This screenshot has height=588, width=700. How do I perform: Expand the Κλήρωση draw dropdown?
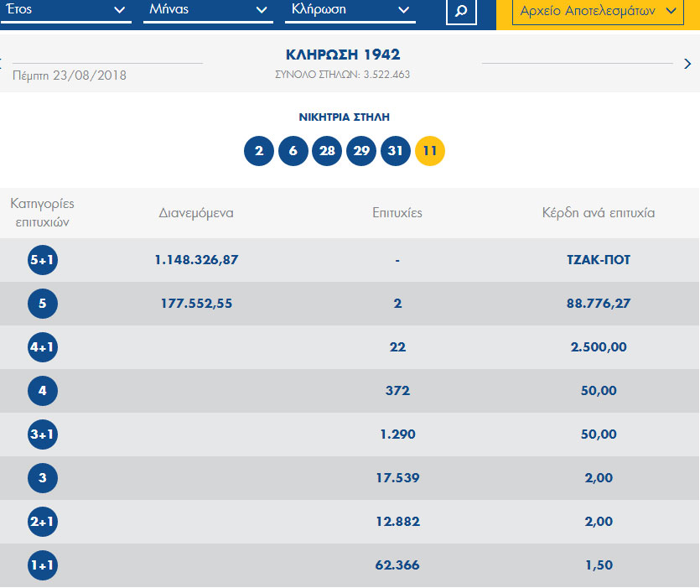click(x=350, y=11)
